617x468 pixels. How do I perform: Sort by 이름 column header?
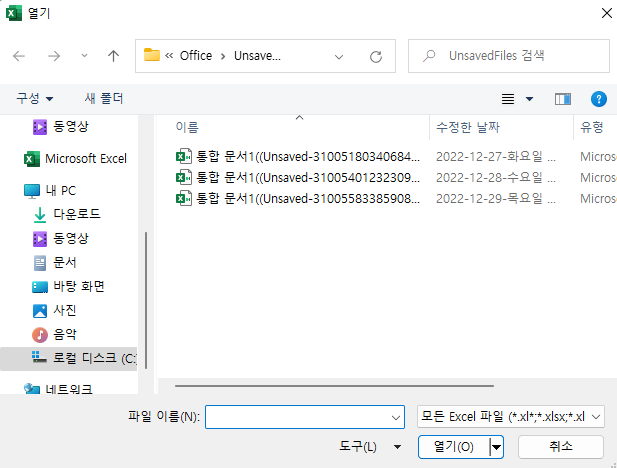[x=187, y=127]
